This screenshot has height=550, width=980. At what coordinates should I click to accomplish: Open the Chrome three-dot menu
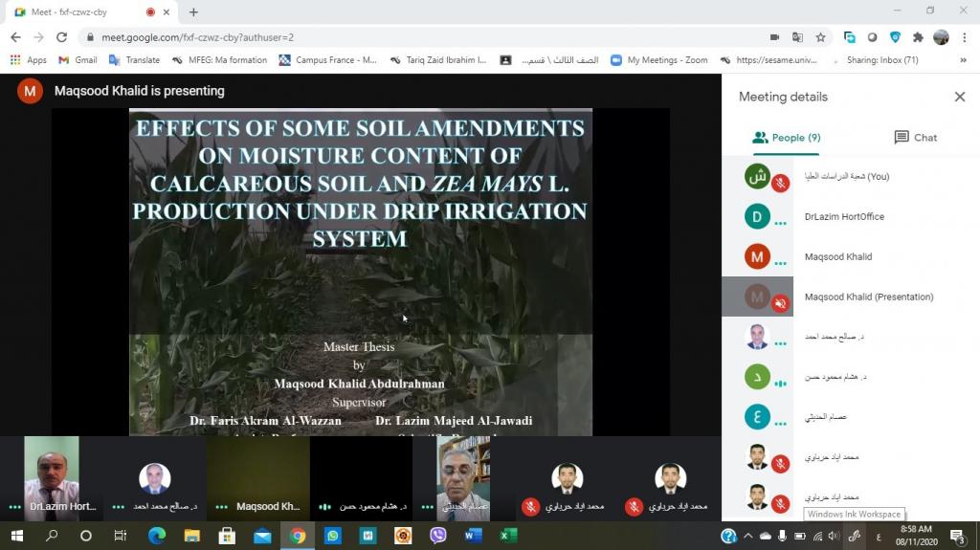964,37
